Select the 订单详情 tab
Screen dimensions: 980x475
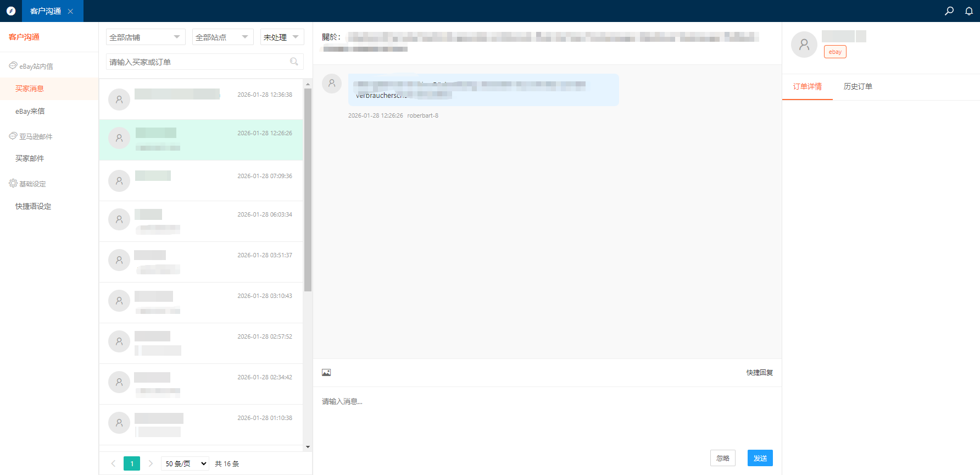pos(807,86)
